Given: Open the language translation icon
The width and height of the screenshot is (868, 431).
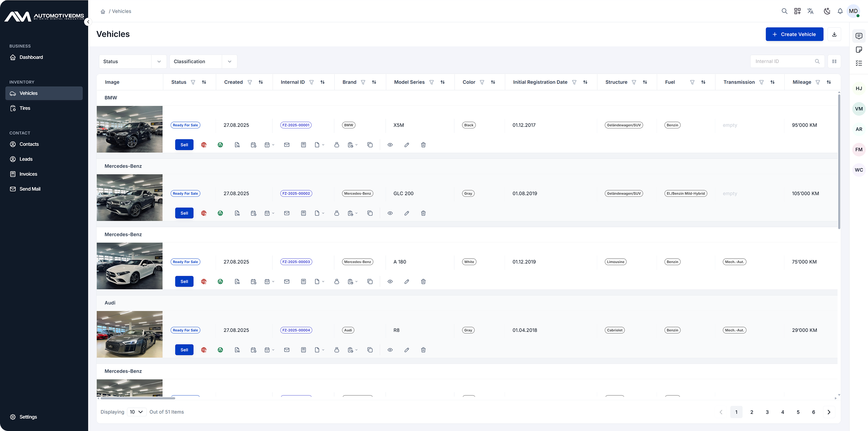Looking at the screenshot, I should [x=810, y=11].
